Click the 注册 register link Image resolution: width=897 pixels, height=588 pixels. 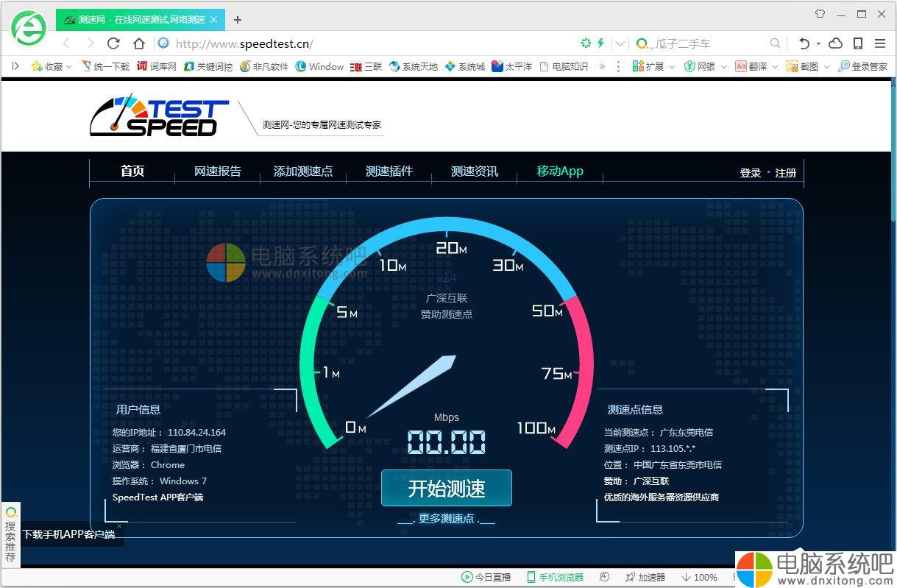786,173
